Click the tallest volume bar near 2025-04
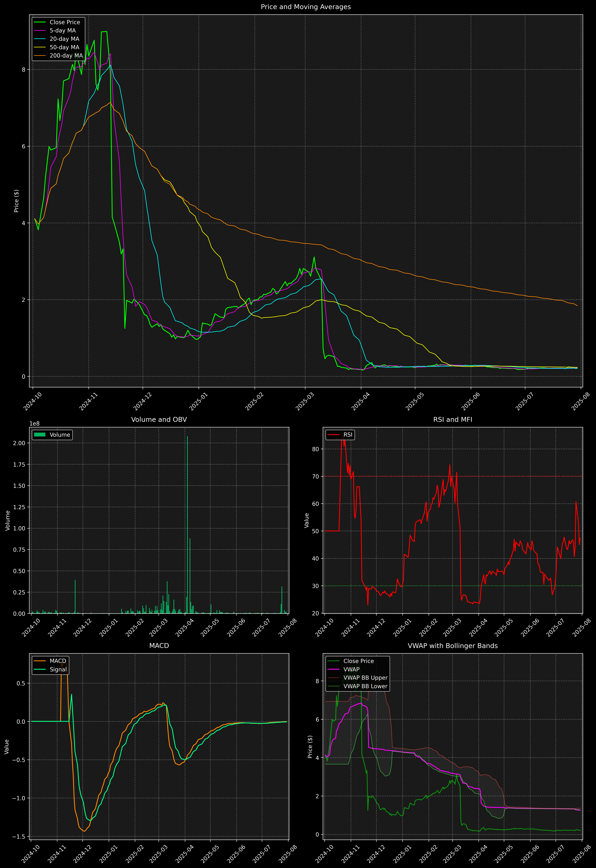 [x=188, y=525]
